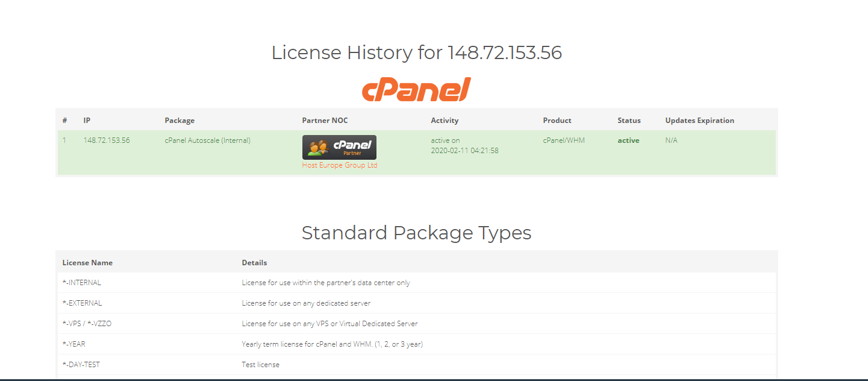This screenshot has height=381, width=868.
Task: Click the green active status label
Action: (628, 140)
